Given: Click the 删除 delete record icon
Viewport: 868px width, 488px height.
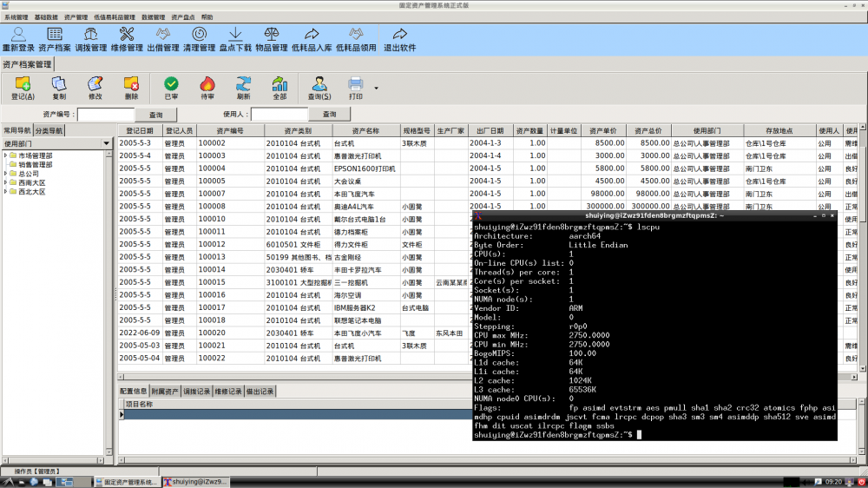Looking at the screenshot, I should coord(131,88).
